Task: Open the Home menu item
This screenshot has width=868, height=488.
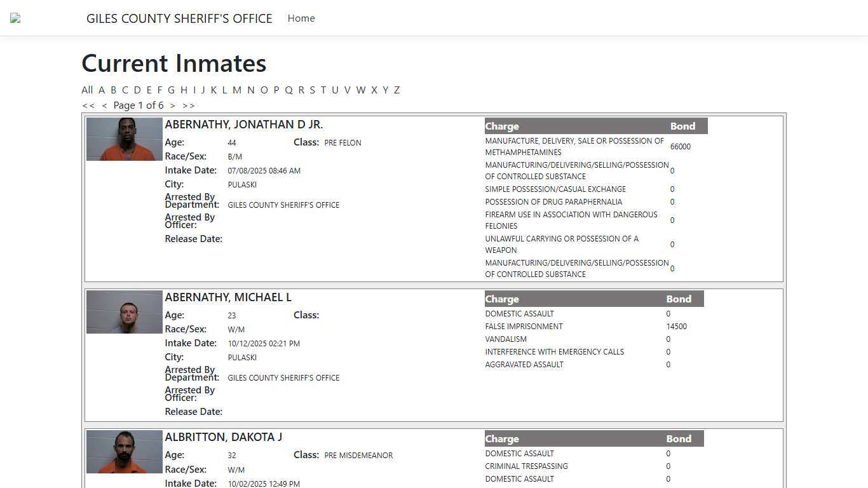Action: pyautogui.click(x=301, y=18)
